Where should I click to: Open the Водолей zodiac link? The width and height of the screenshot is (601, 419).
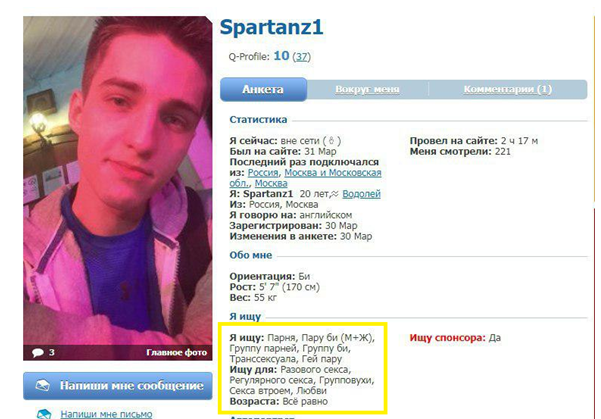(361, 194)
